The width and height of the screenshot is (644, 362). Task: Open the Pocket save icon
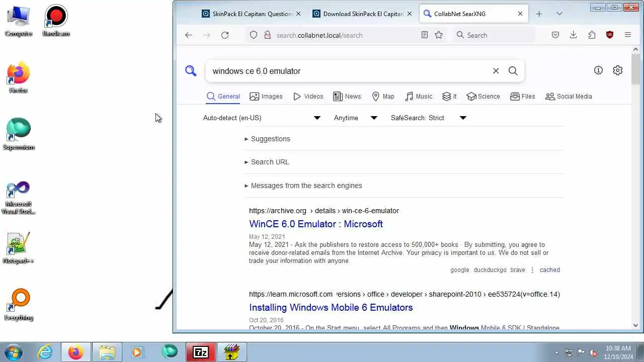(x=555, y=35)
